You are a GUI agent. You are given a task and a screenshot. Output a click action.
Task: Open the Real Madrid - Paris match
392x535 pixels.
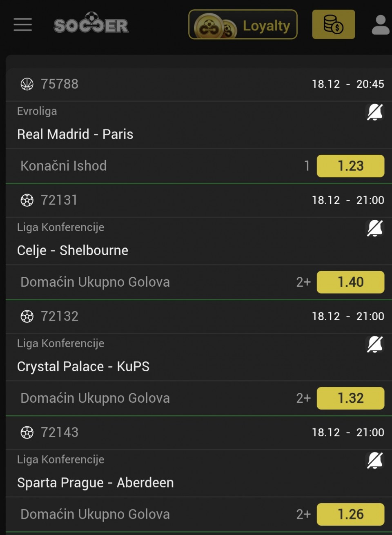tap(75, 134)
